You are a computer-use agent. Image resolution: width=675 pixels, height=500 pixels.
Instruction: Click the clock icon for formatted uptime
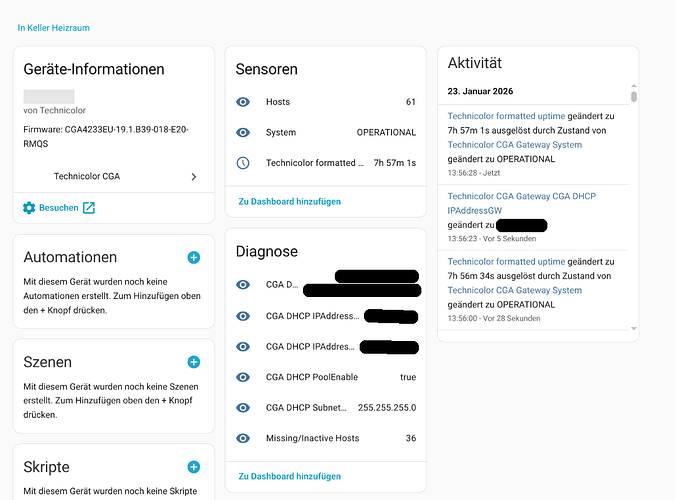click(243, 163)
